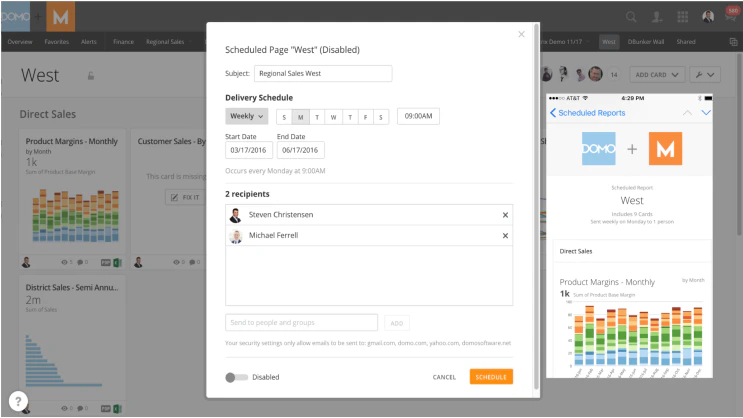Screen dimensions: 743x418
Task: Go to the Overview page tab
Action: 20,42
